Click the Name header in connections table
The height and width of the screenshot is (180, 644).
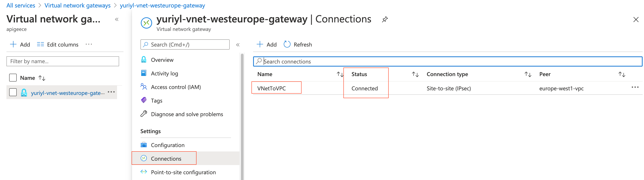point(265,74)
